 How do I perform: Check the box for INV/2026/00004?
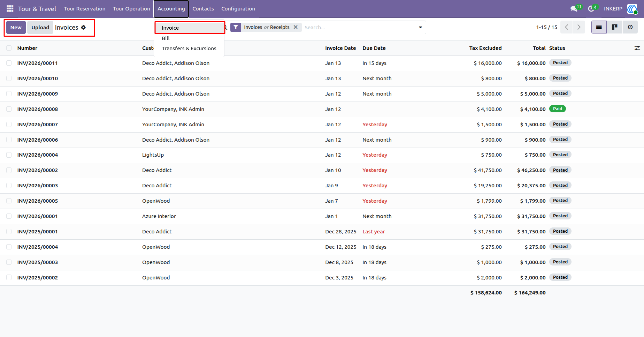tap(9, 155)
